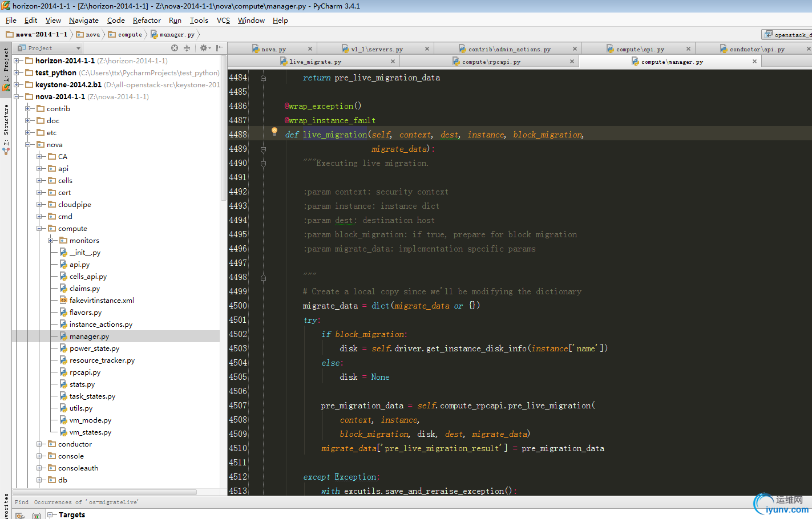
Task: Select the consoleauth folder
Action: pyautogui.click(x=78, y=468)
